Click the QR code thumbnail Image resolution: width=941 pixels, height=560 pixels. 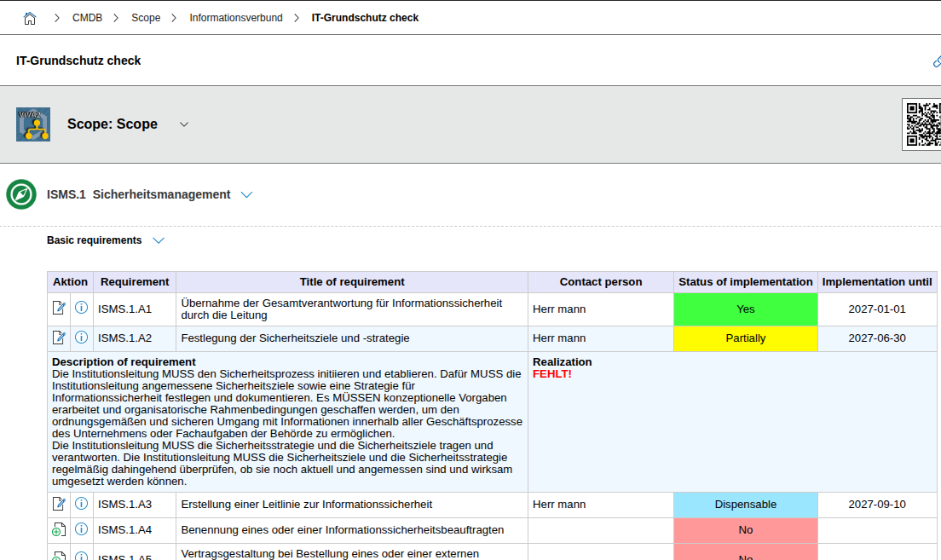point(922,124)
